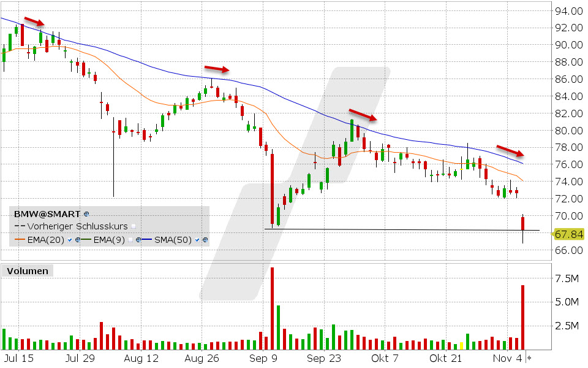588x368 pixels.
Task: Click the 80.00 price axis label
Action: pyautogui.click(x=569, y=130)
